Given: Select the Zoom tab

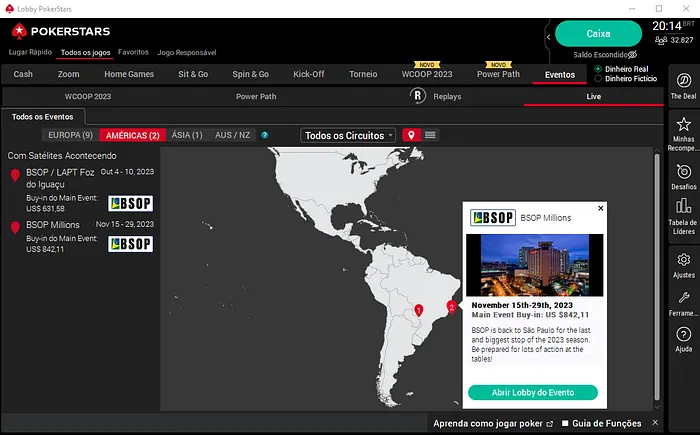Looking at the screenshot, I should 68,74.
